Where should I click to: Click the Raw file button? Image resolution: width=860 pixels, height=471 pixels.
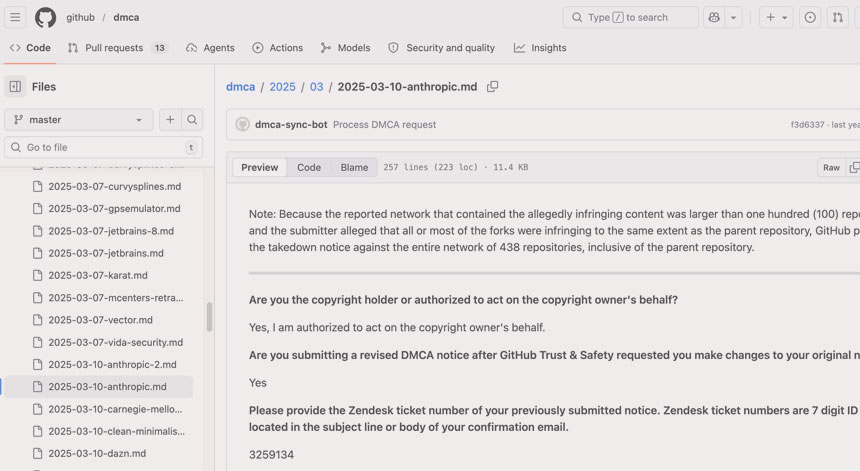(x=831, y=167)
